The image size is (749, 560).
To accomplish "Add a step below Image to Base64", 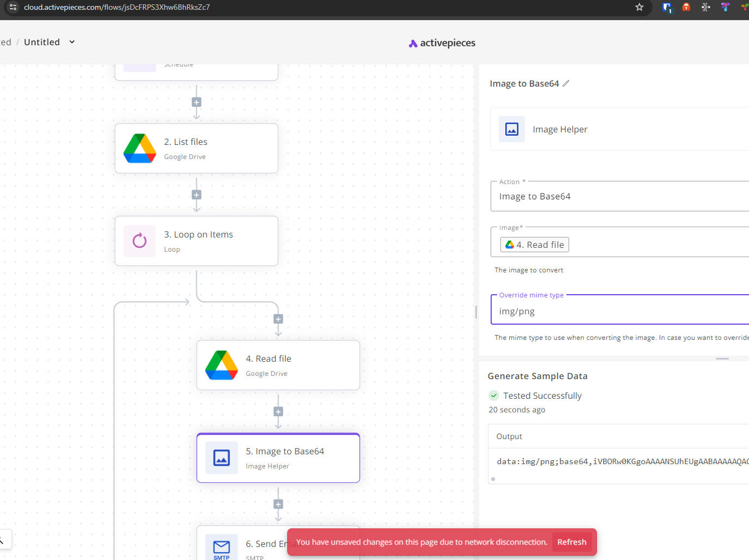I will pos(278,504).
